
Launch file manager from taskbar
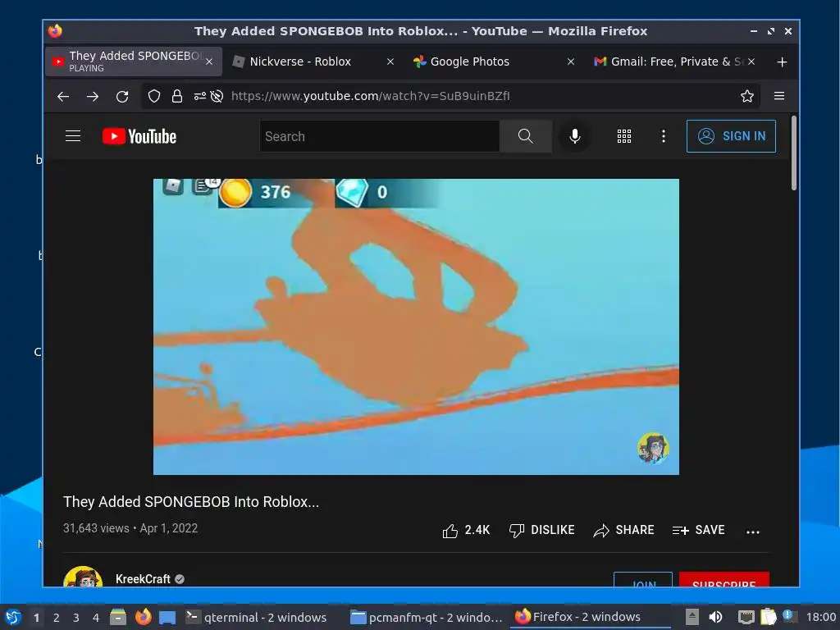[118, 618]
